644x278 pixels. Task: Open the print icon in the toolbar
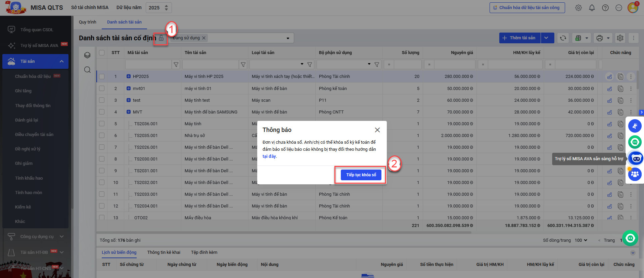pyautogui.click(x=600, y=38)
